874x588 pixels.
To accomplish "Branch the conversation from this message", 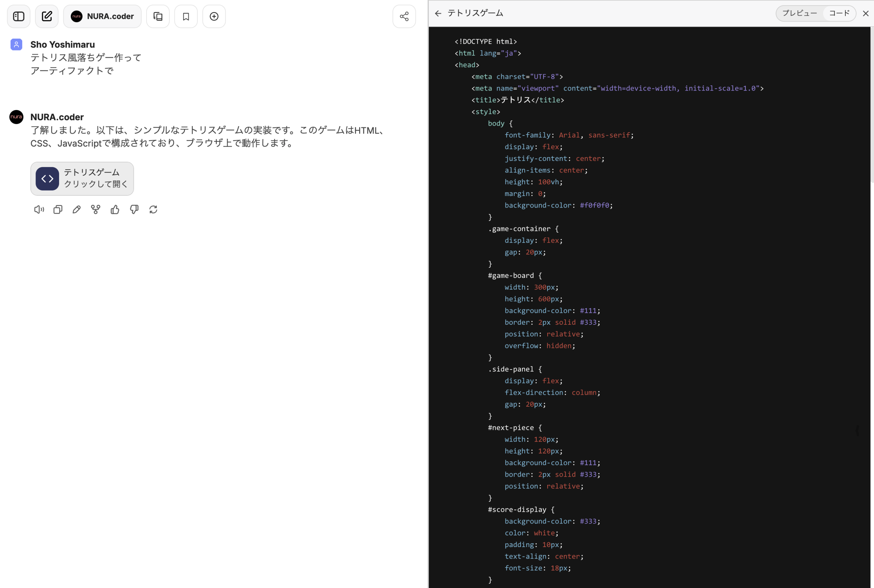I will (96, 209).
